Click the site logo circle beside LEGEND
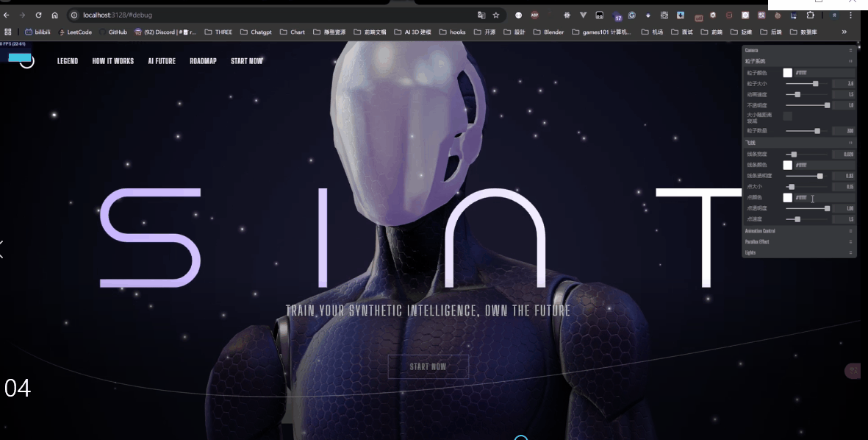 [26, 61]
